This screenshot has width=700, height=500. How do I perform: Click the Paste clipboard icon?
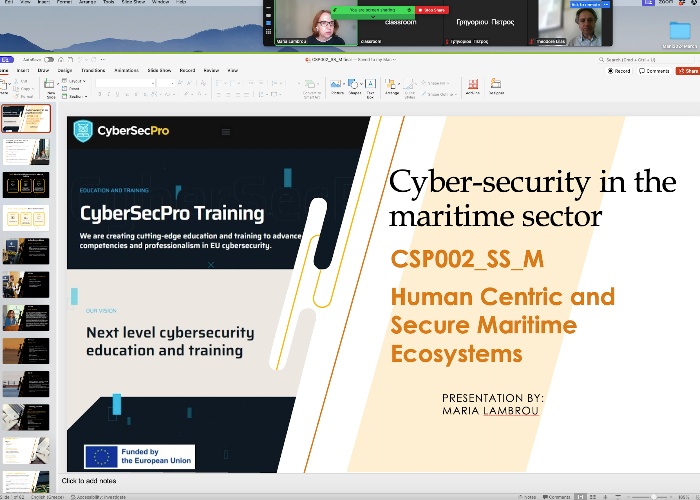(x=4, y=86)
